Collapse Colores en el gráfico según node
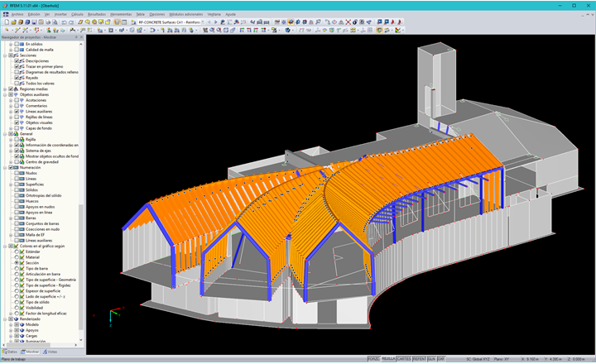 pos(5,246)
